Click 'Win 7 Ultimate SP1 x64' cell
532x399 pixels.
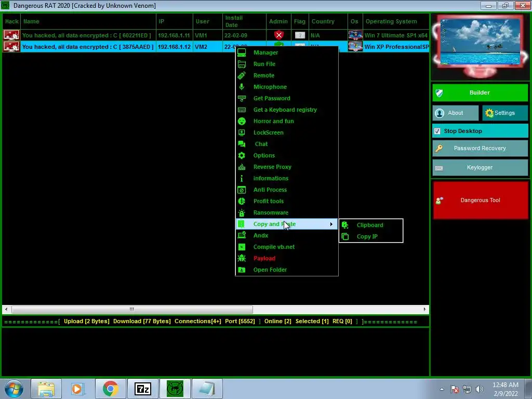[396, 35]
